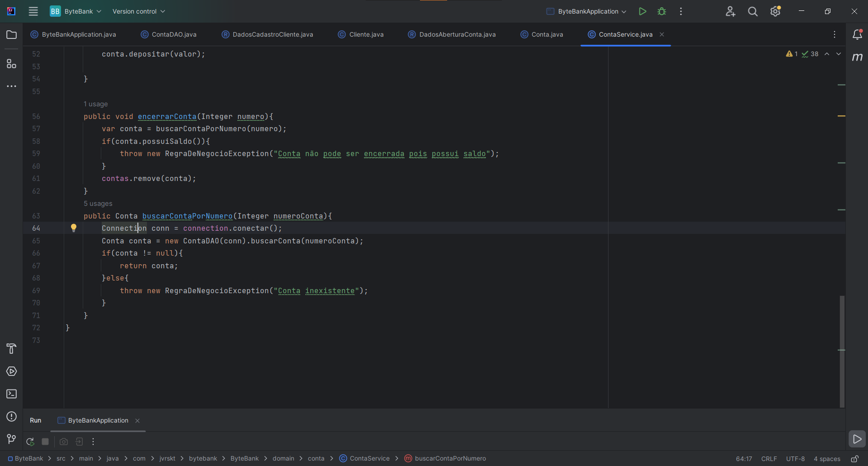
Task: Switch to DadosAberturaConta.java tab
Action: (x=452, y=34)
